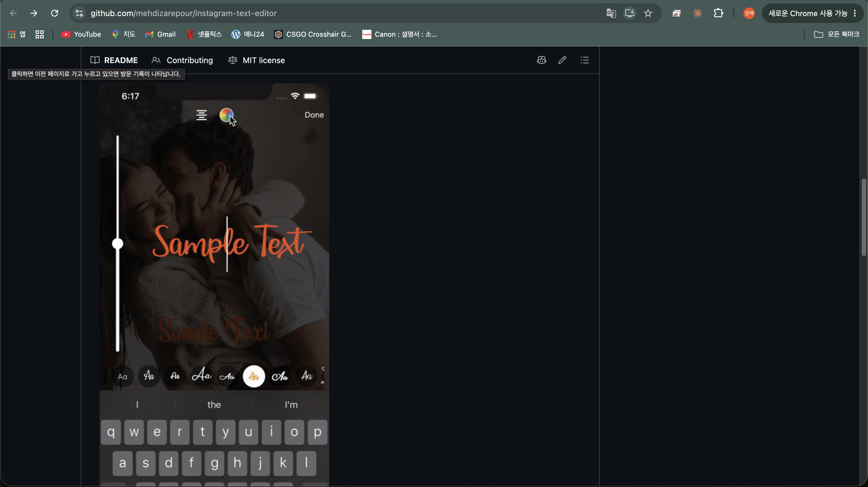Switch to the README tab

[114, 60]
